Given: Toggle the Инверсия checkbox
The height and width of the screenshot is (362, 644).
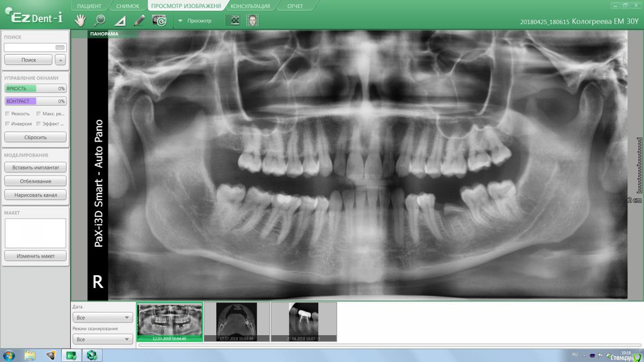Looking at the screenshot, I should [x=7, y=124].
